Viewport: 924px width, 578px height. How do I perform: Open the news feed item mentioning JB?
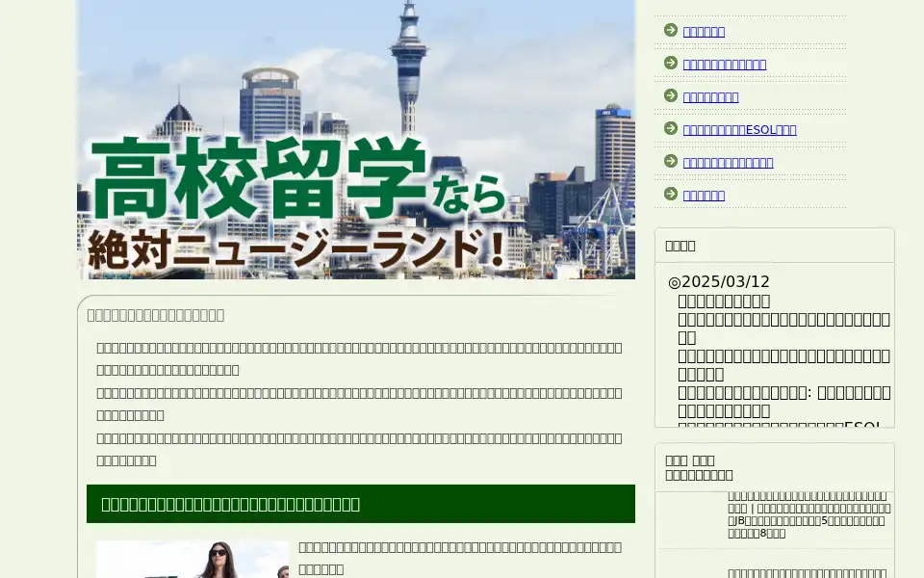tap(809, 514)
